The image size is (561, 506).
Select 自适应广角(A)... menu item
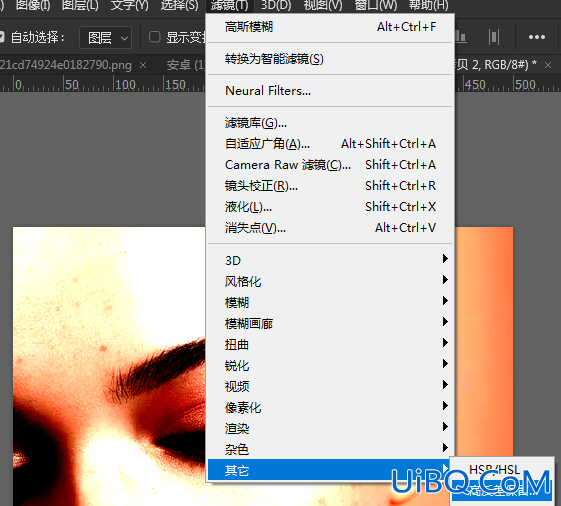330,144
